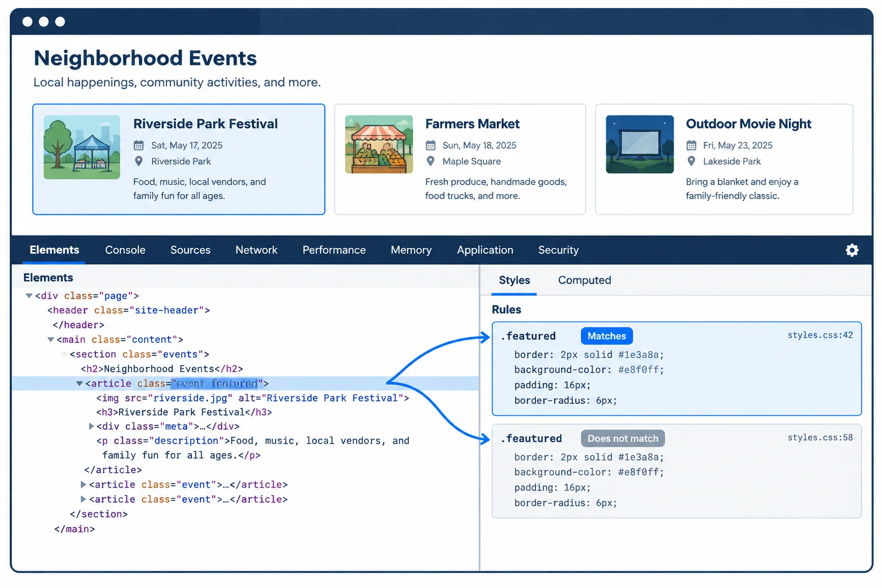Click the Maple Square location text
This screenshot has height=588, width=882.
471,161
